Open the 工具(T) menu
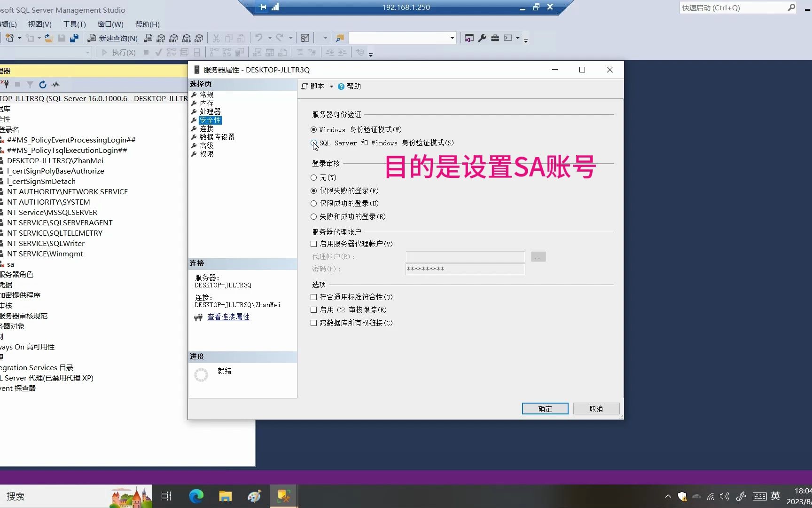The image size is (812, 508). tap(74, 24)
